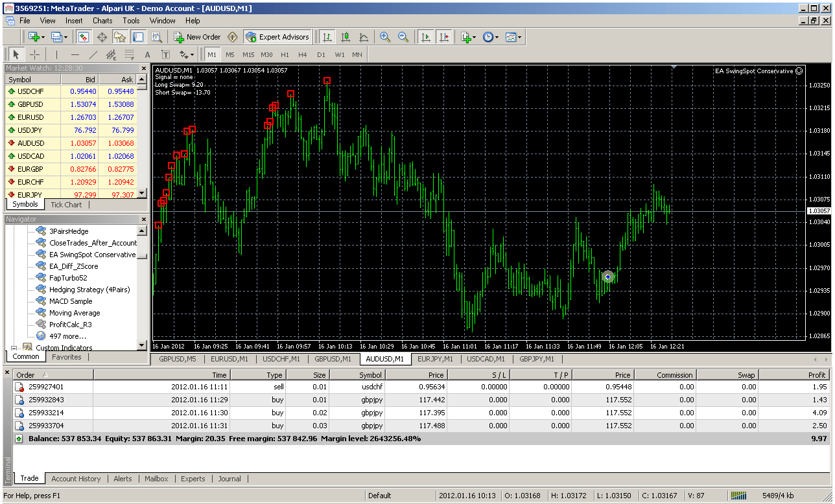This screenshot has width=835, height=504.
Task: Click Market Watch scrollbar down arrow
Action: pyautogui.click(x=142, y=194)
